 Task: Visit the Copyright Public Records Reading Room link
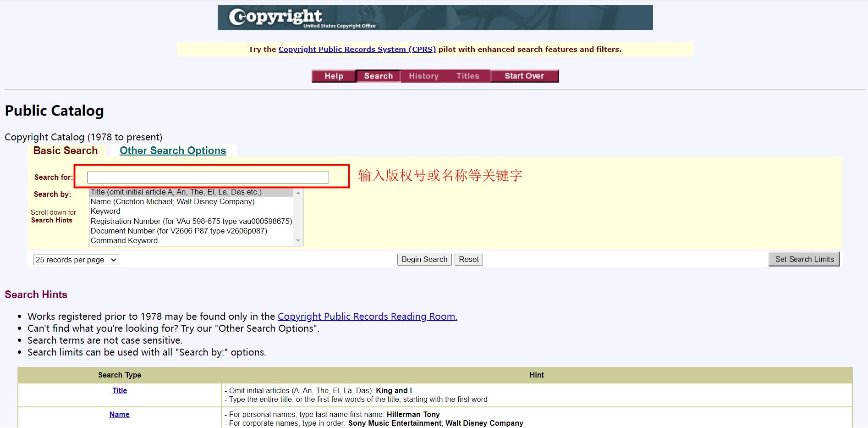pyautogui.click(x=367, y=316)
